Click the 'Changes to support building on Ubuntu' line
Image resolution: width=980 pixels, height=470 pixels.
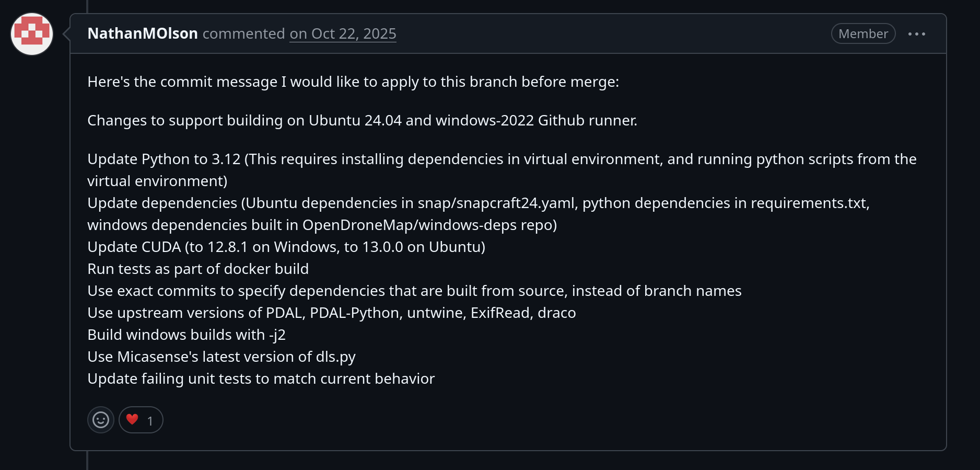(x=362, y=121)
